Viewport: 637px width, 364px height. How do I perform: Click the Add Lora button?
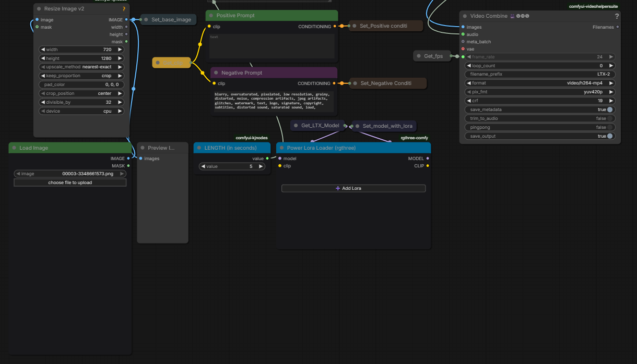(x=353, y=188)
